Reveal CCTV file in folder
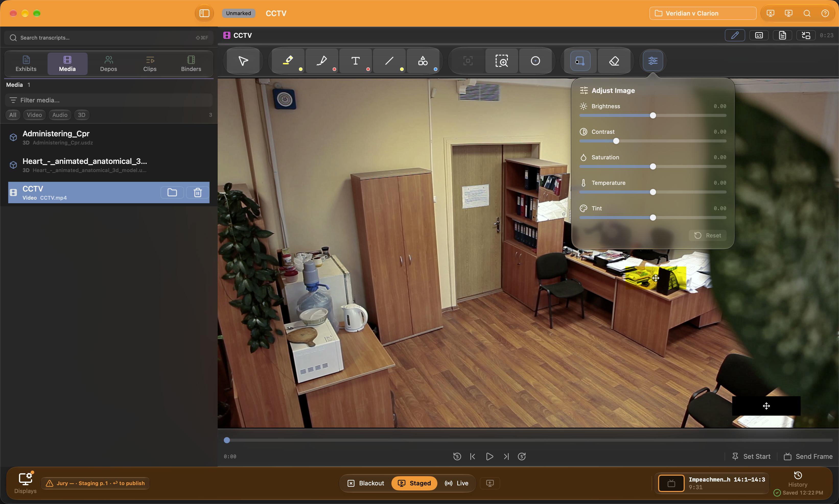 (x=172, y=193)
